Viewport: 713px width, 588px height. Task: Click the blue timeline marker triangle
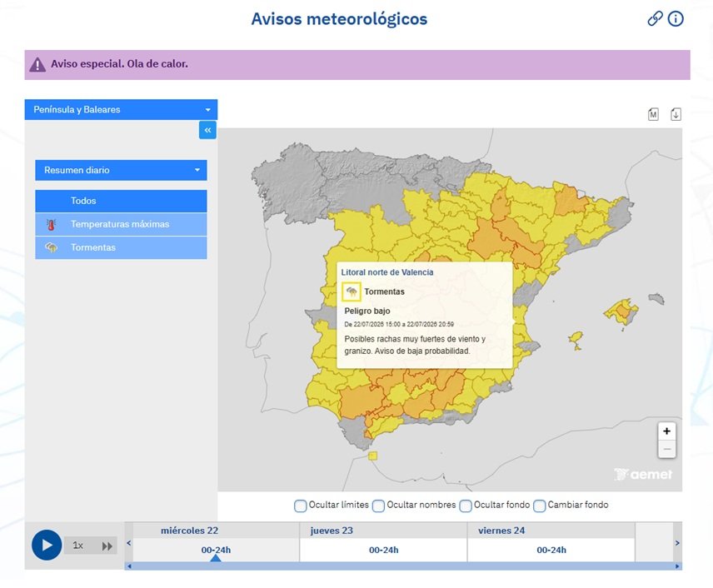(x=216, y=557)
